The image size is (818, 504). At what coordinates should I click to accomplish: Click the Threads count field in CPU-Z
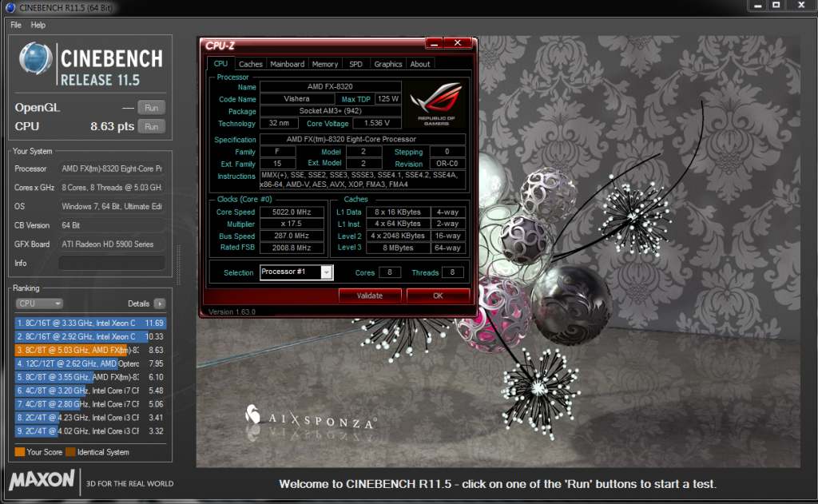pyautogui.click(x=452, y=272)
